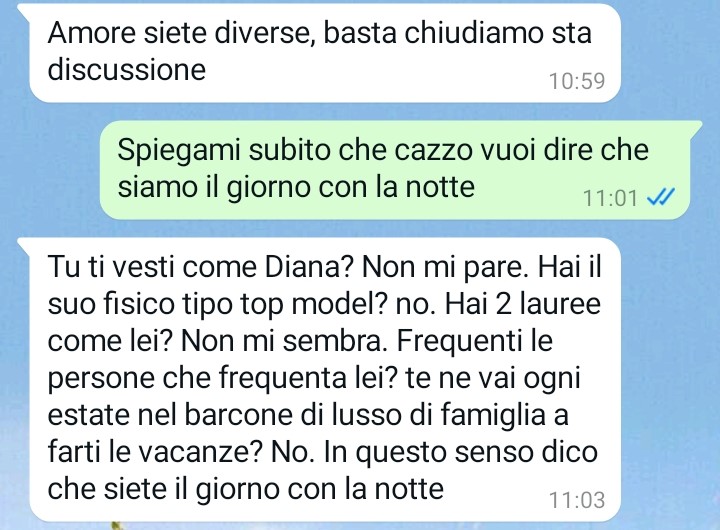Screen dimensions: 720x530
Task: Click the empty blue chat wallpaper area
Action: click(51, 170)
